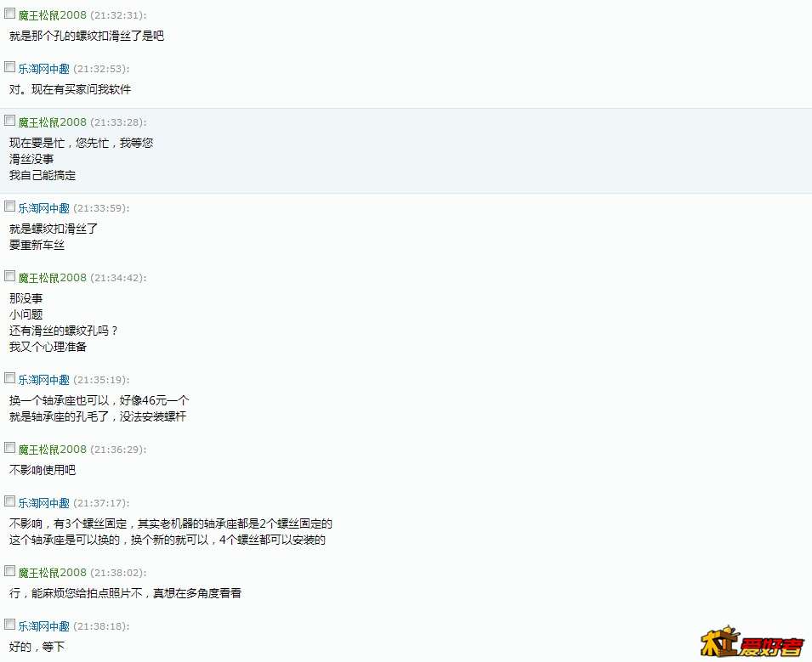The width and height of the screenshot is (812, 662).
Task: Select the checkbox for the 21:36:29 message
Action: coord(10,447)
